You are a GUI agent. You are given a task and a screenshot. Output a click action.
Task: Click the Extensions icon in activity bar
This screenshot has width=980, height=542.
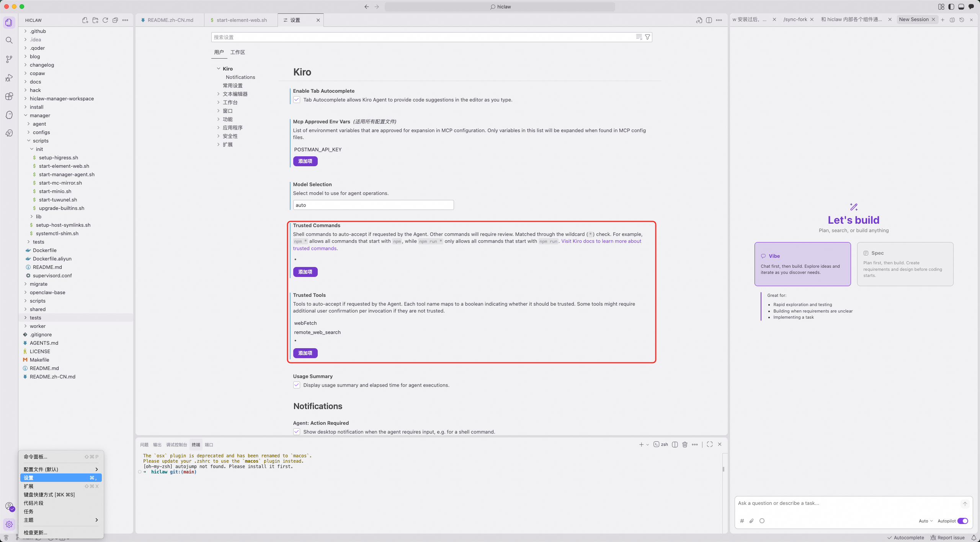[9, 96]
